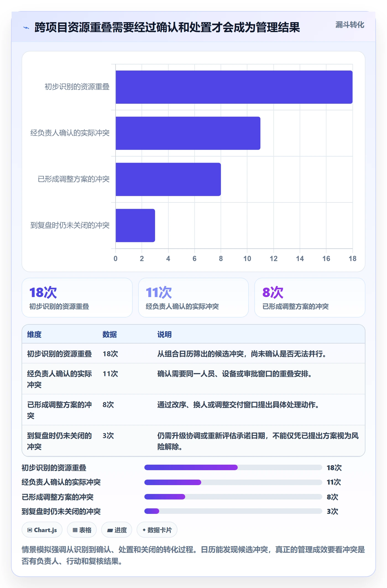387x588 pixels.
Task: Click the 8次 table cell
Action: [108, 405]
